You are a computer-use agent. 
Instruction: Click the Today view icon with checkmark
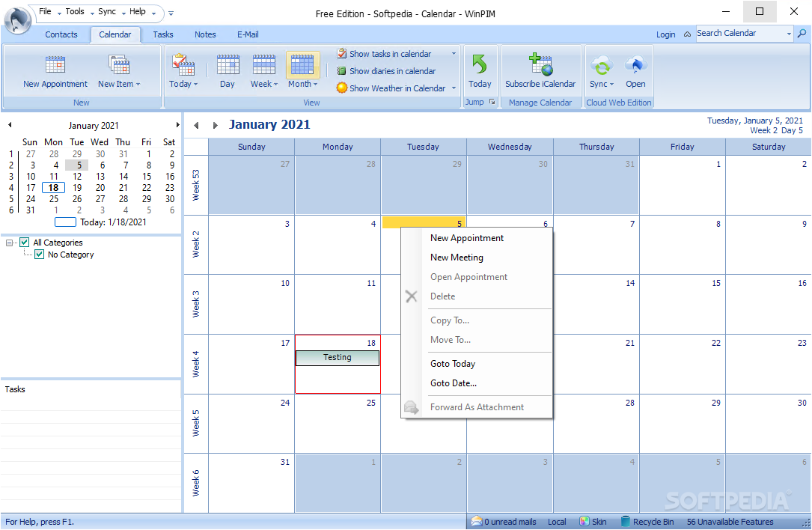pos(183,65)
